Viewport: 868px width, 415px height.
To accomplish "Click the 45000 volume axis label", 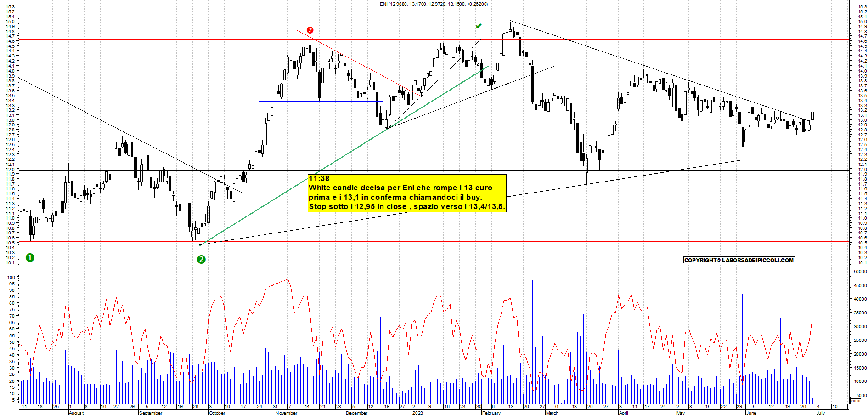I will (860, 285).
